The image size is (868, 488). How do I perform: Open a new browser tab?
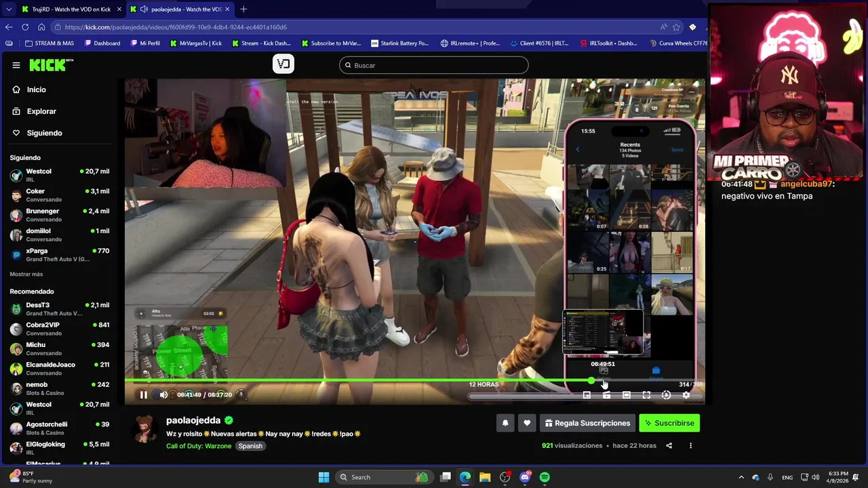tap(243, 9)
